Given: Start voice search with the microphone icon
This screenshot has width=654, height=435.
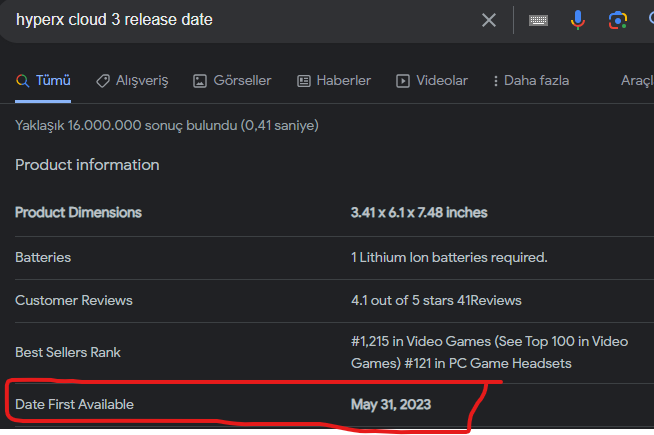Looking at the screenshot, I should tap(578, 20).
